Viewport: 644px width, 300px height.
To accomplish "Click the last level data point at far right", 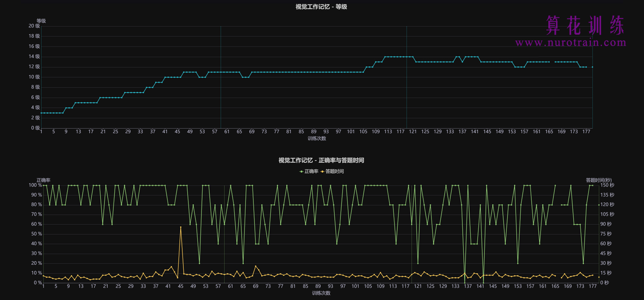I will coord(592,67).
